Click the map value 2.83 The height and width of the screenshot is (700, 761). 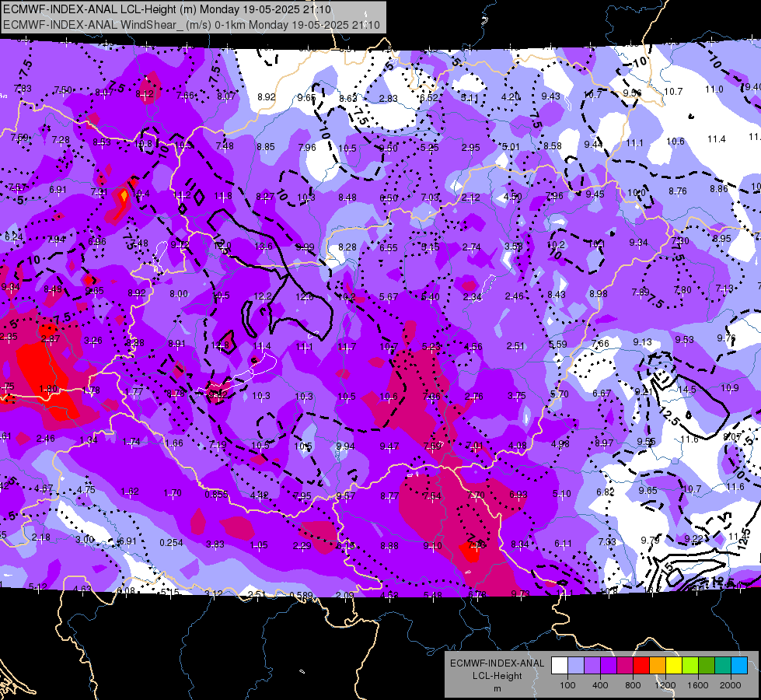pyautogui.click(x=388, y=99)
